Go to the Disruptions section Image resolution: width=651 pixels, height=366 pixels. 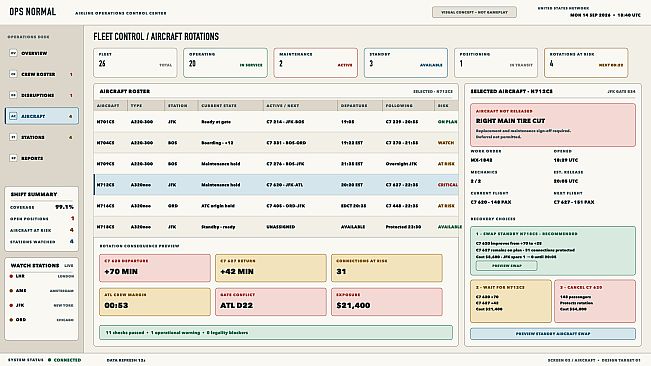(x=42, y=95)
